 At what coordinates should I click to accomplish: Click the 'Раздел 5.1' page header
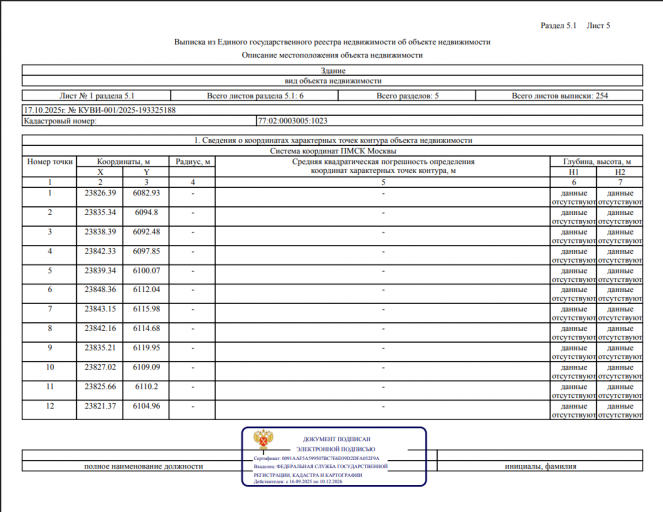(558, 25)
